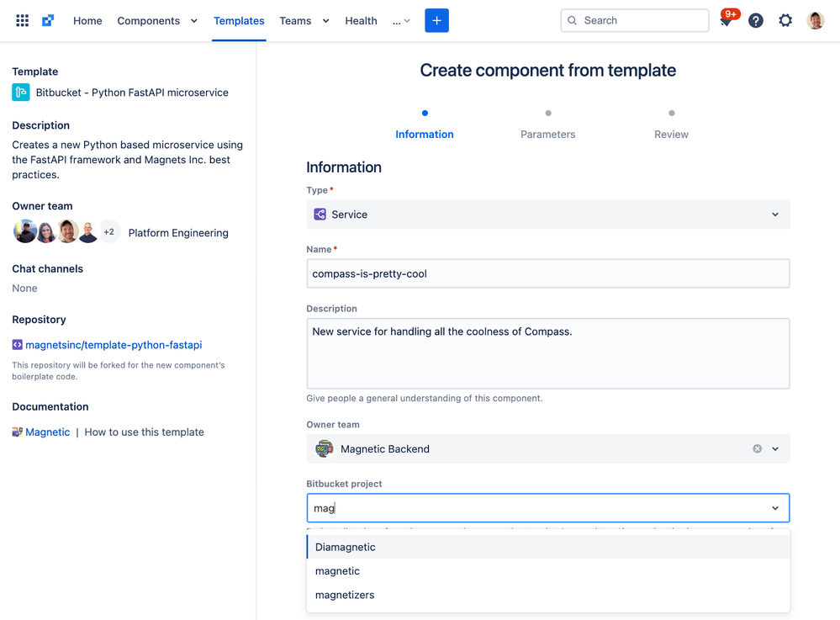Open the magnetsinc/template-python-fastapi repository link
840x620 pixels.
114,345
